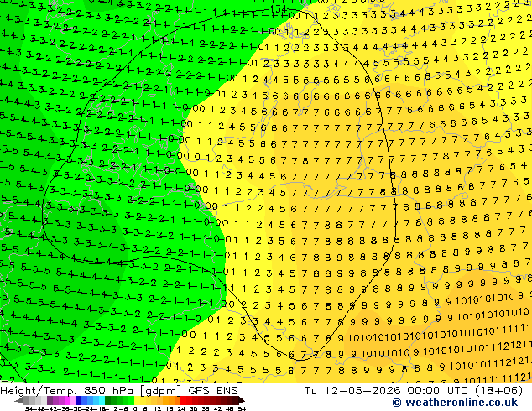Open the weatheronline.co.uk copyright link
The image size is (532, 411).
point(455,403)
